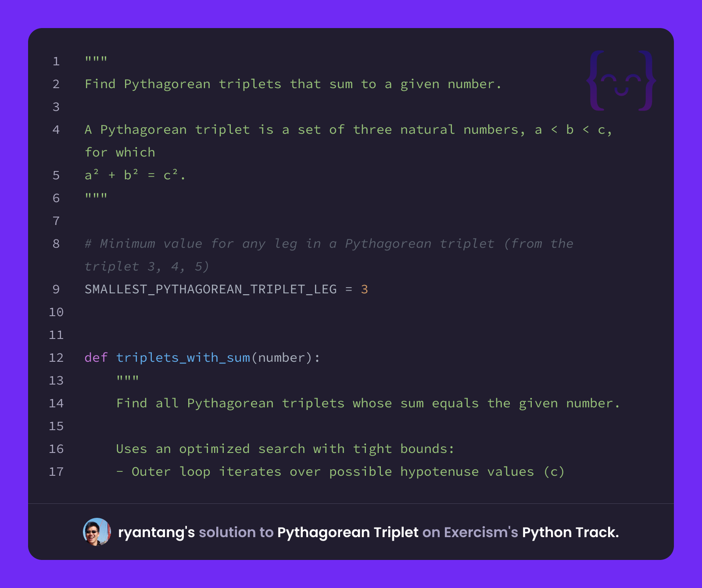Screen dimensions: 702x588
Task: Click 'Python Track.' in the footer
Action: (570, 532)
